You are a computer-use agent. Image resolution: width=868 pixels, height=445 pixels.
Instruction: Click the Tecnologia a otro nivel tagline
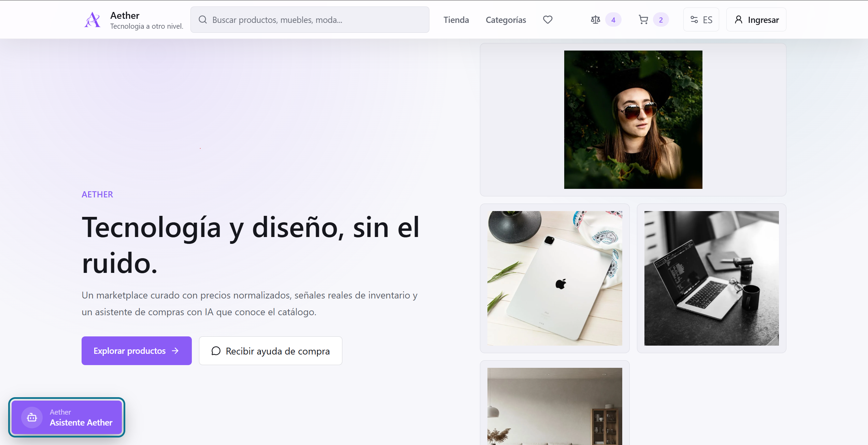[147, 26]
